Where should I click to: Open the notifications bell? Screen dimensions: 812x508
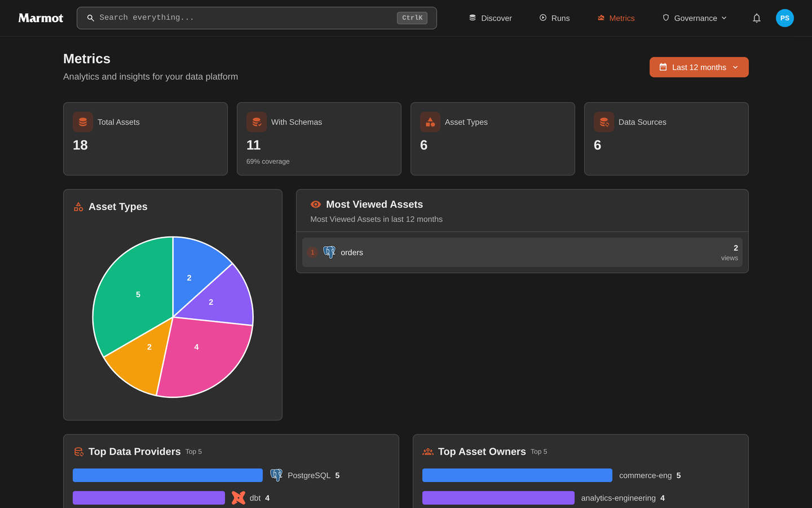pos(757,18)
